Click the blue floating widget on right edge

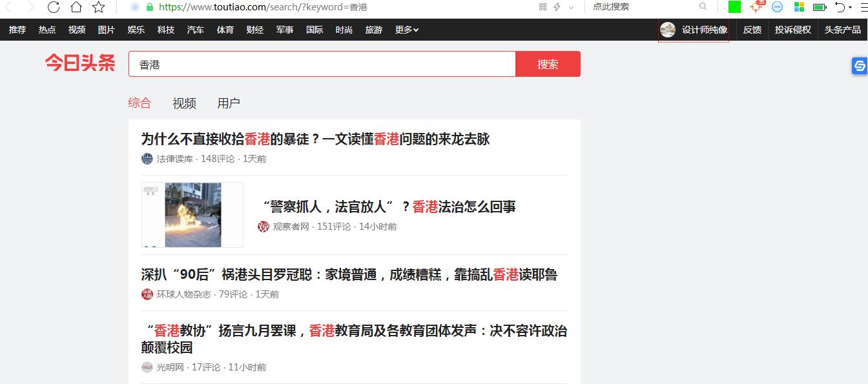pos(860,65)
